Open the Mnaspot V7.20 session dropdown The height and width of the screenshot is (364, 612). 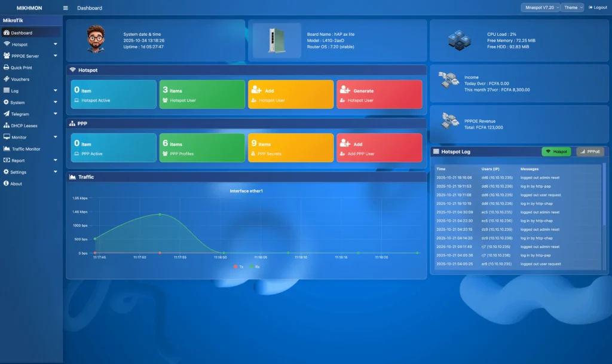point(540,8)
